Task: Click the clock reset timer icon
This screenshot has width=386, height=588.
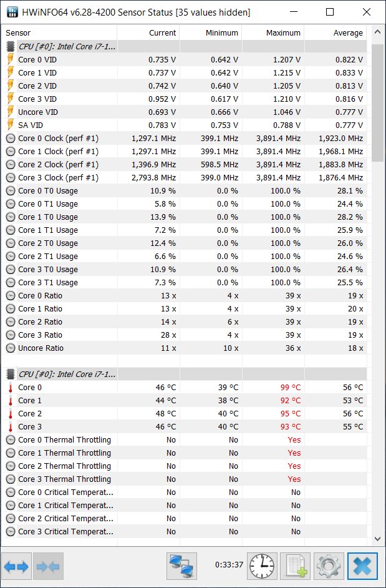Action: click(261, 566)
